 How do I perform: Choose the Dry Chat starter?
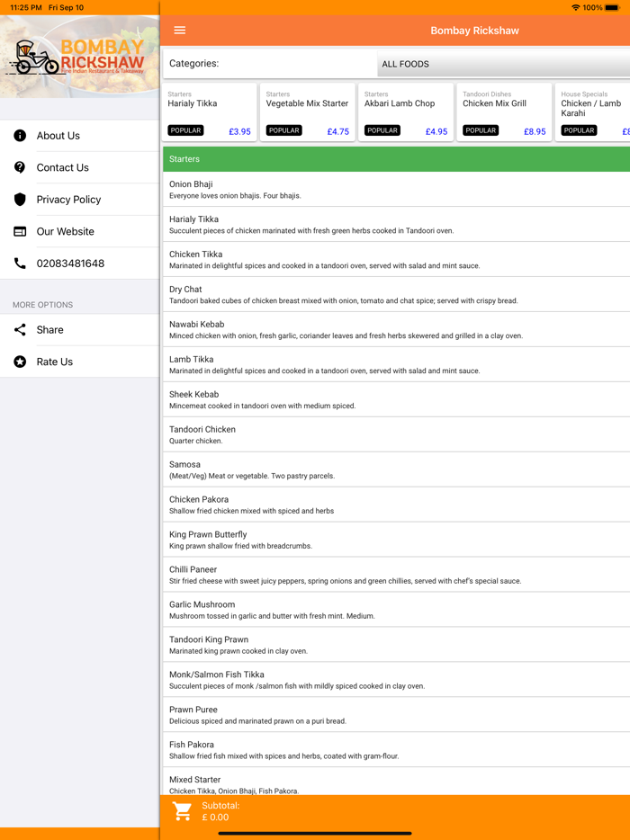pyautogui.click(x=396, y=294)
